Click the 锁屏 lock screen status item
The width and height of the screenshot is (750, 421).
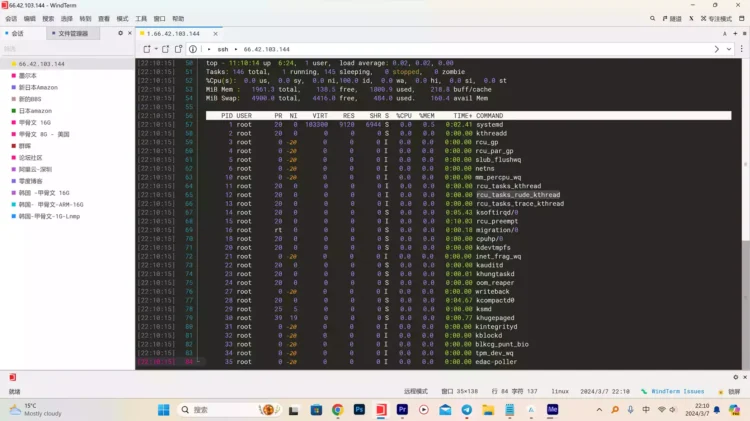click(732, 391)
